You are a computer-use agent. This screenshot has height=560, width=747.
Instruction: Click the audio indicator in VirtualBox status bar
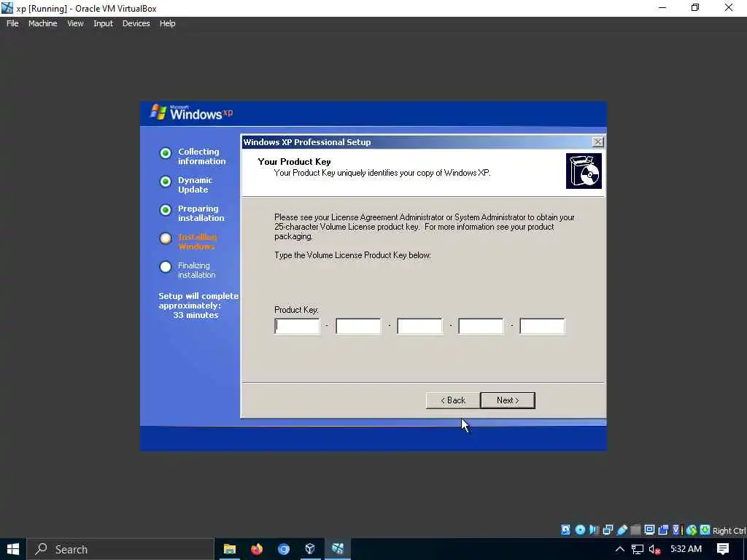[594, 530]
